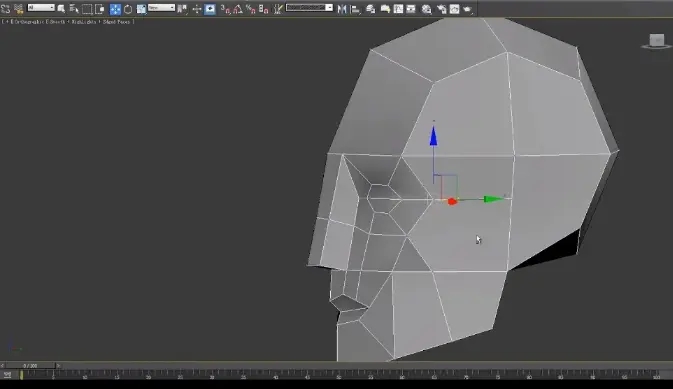Open Select by Name list tool
Screen dimensions: 673x389
tap(74, 9)
